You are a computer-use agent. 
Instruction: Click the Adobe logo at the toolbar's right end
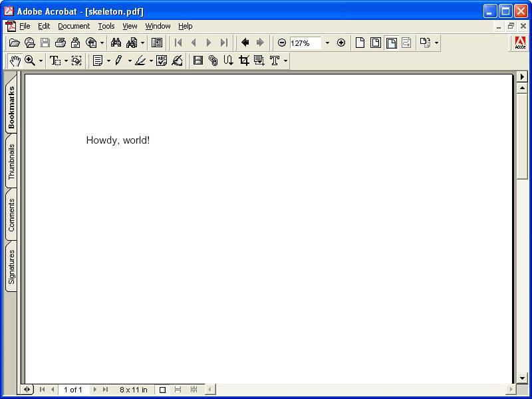(x=520, y=43)
